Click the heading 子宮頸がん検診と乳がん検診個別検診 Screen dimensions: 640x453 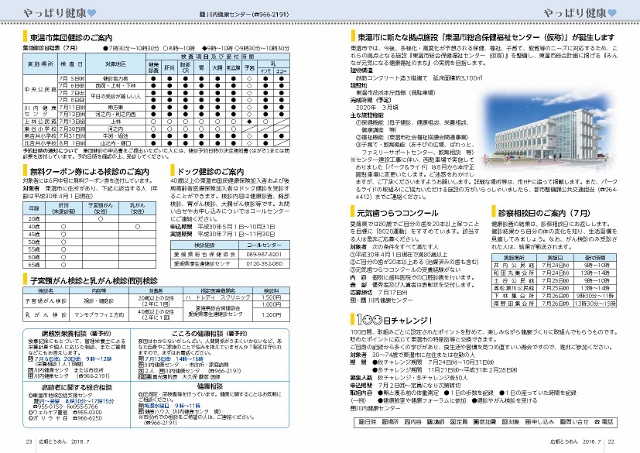click(x=94, y=281)
